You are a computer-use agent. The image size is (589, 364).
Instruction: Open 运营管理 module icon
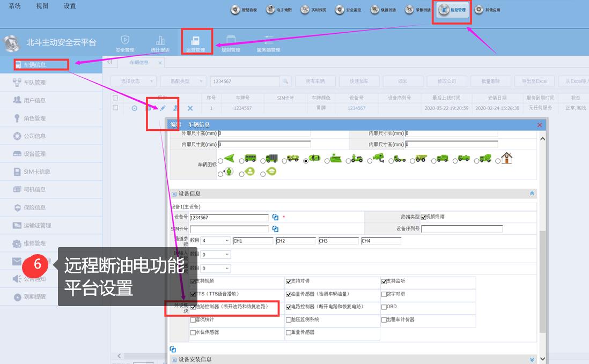(196, 41)
